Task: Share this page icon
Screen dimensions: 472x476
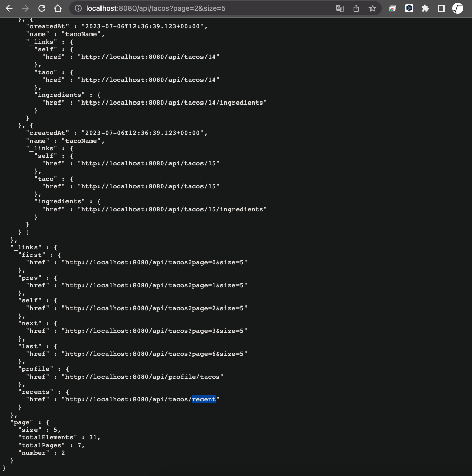Action: point(356,8)
